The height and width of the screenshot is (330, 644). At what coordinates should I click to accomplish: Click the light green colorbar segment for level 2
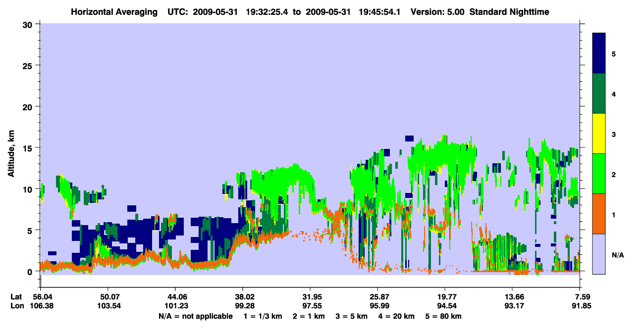click(599, 174)
